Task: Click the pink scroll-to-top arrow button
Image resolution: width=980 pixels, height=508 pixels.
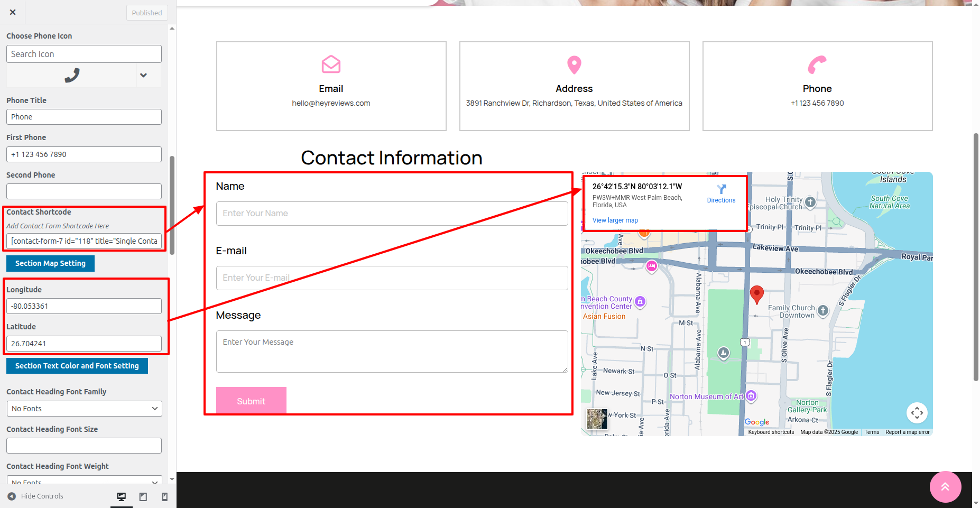Action: coord(945,487)
